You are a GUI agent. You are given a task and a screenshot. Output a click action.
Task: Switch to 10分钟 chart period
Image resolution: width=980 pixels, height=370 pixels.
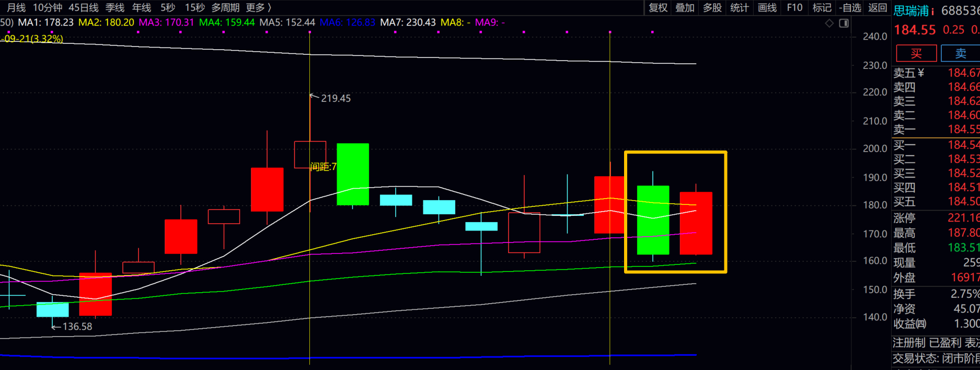click(48, 8)
